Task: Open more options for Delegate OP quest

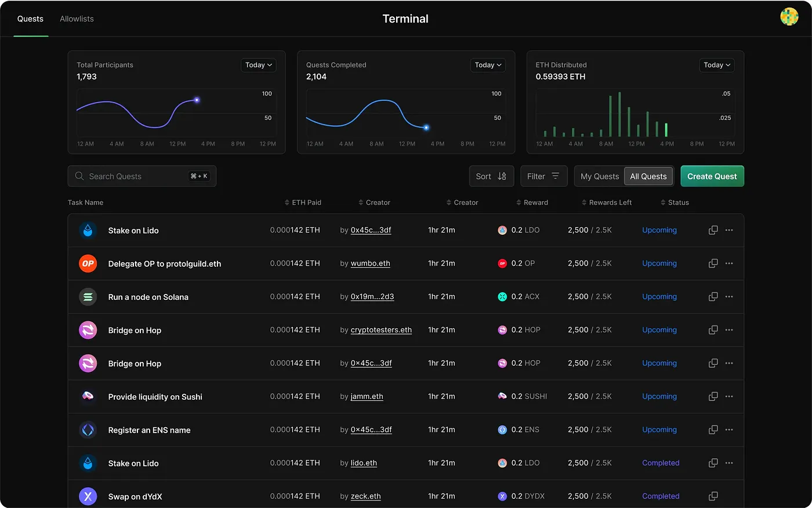Action: (x=729, y=263)
